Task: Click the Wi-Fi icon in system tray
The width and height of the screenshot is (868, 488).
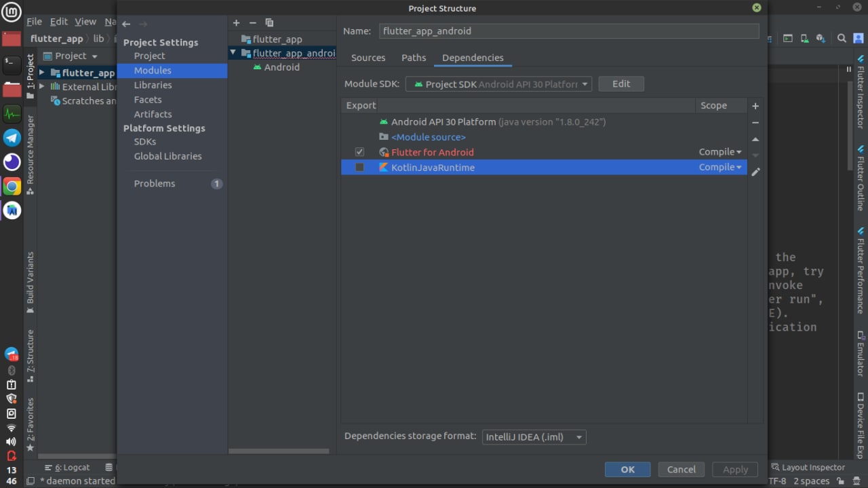Action: point(12,428)
